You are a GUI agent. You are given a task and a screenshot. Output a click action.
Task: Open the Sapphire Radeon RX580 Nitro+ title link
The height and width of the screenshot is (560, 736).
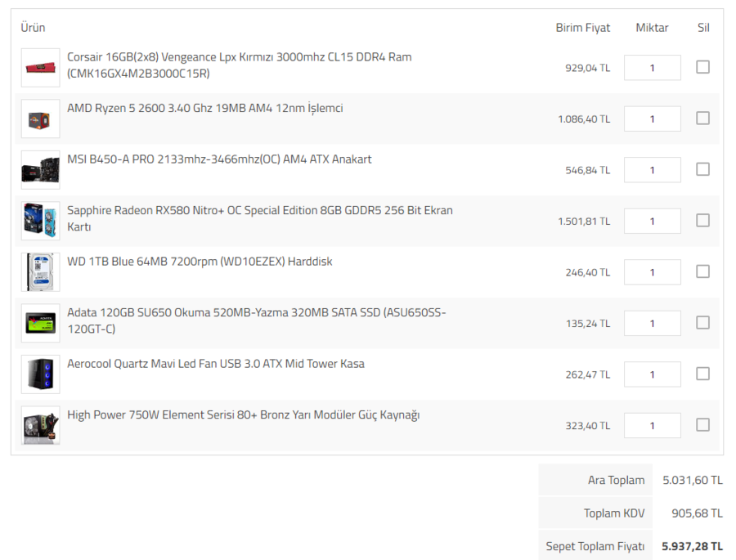259,210
